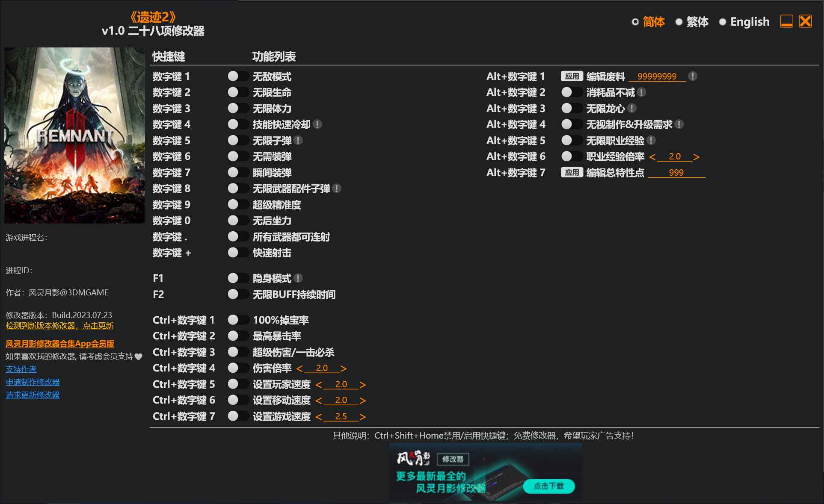This screenshot has width=824, height=504.
Task: Click the 99999999 scrap value input field
Action: (x=657, y=77)
